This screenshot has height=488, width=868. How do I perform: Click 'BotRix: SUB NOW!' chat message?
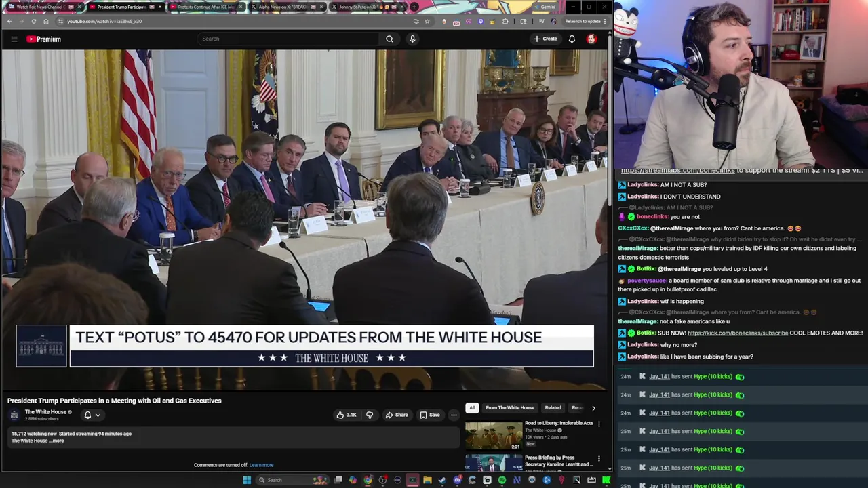tap(741, 333)
